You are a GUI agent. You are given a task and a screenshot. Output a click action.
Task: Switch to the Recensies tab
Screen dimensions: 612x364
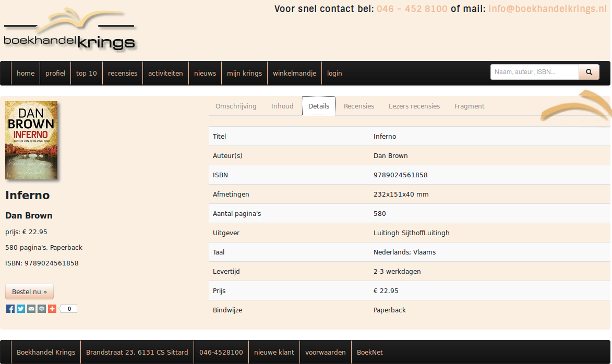click(x=358, y=106)
